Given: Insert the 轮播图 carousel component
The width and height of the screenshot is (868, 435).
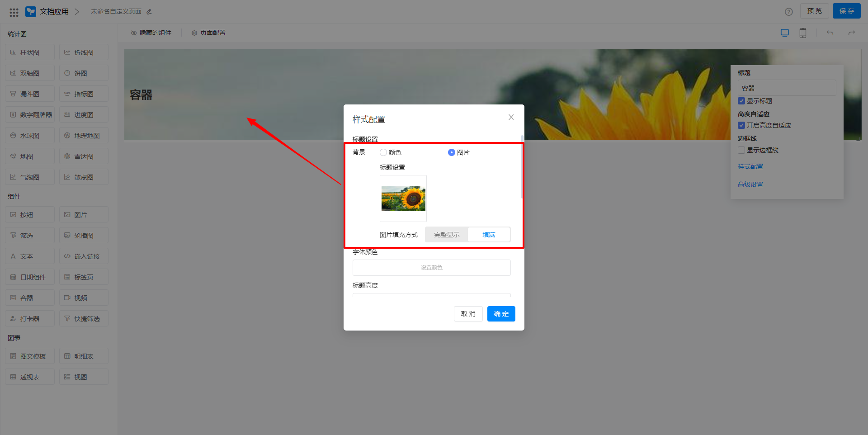Looking at the screenshot, I should pyautogui.click(x=83, y=235).
